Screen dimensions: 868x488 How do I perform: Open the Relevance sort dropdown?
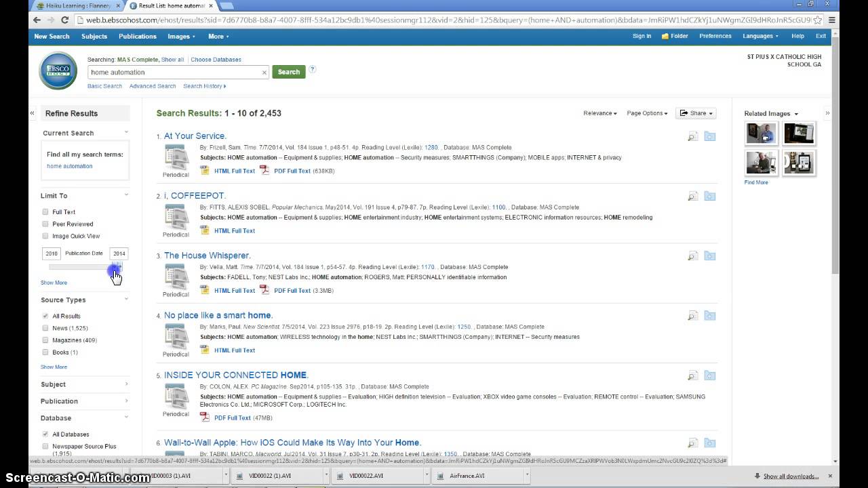(x=599, y=113)
